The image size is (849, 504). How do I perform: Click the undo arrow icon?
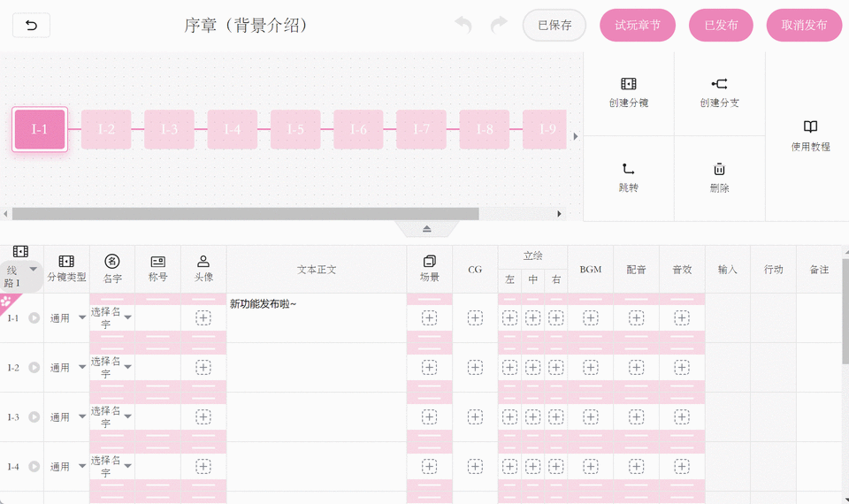point(463,25)
